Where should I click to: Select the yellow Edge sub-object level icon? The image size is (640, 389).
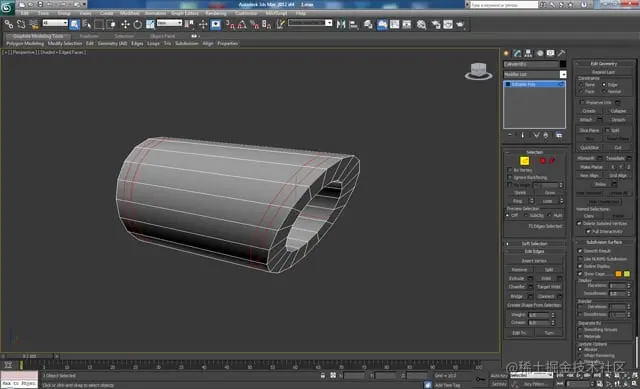(x=524, y=161)
